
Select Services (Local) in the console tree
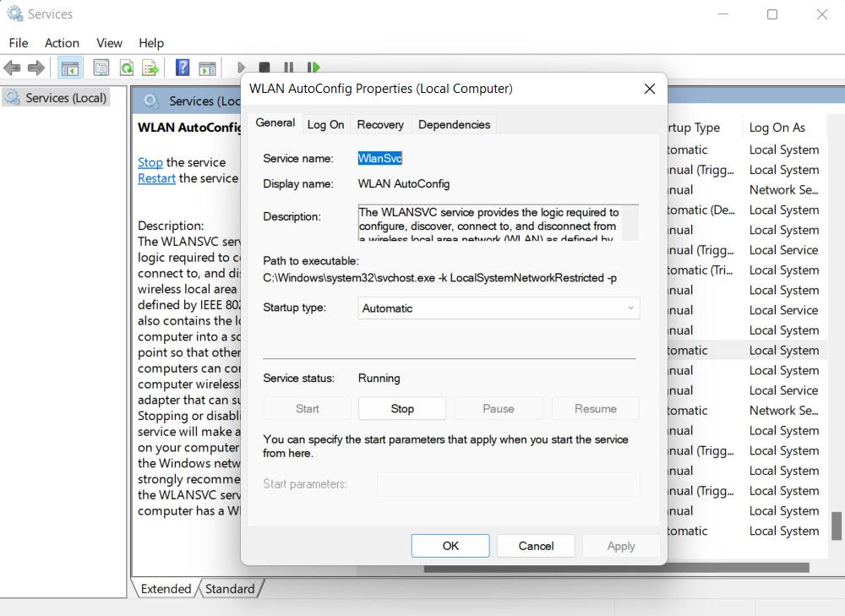point(57,98)
